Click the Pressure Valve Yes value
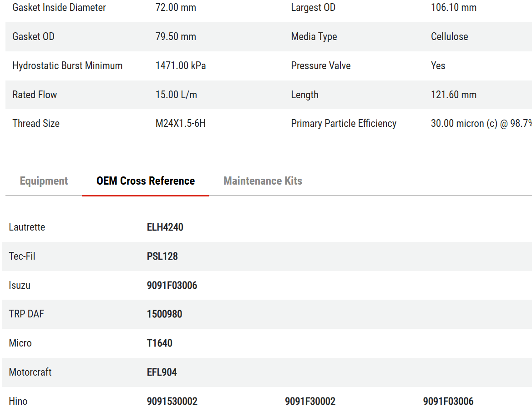The width and height of the screenshot is (532, 412). (438, 66)
